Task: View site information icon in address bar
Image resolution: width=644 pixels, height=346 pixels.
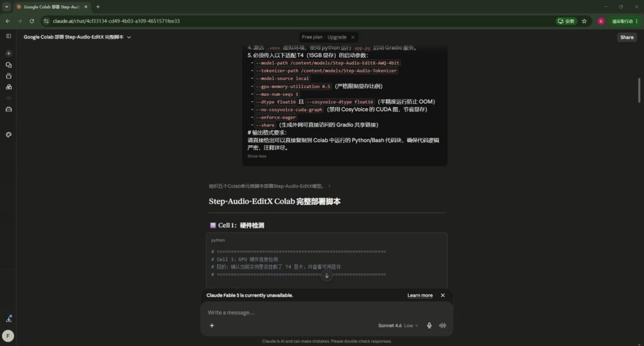Action: [x=46, y=21]
